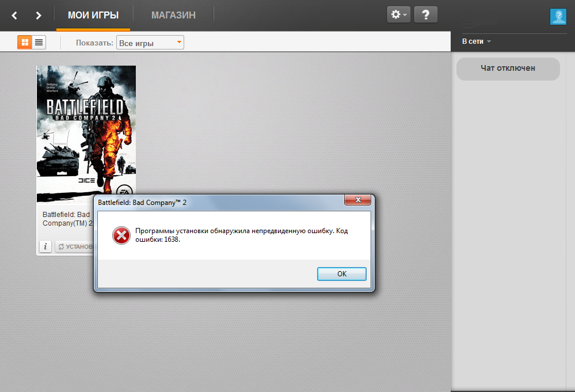The height and width of the screenshot is (392, 575).
Task: Click the Чат отключен button
Action: coord(508,68)
